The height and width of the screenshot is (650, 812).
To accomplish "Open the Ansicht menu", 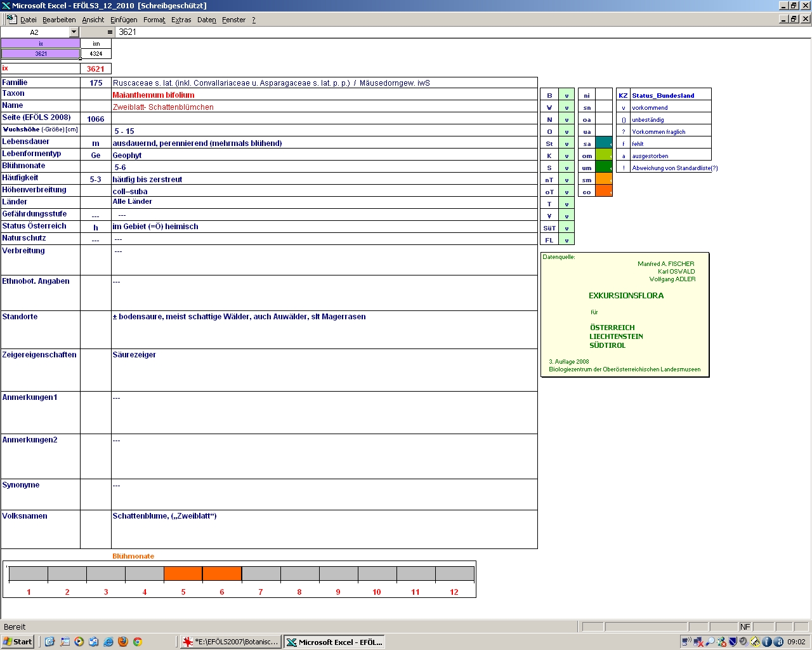I will (x=93, y=20).
